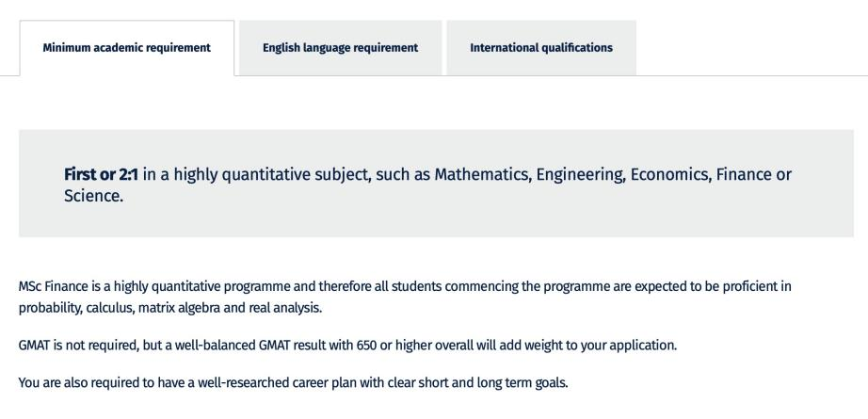Click the word 'Engineering' in the requirement box

click(x=581, y=175)
